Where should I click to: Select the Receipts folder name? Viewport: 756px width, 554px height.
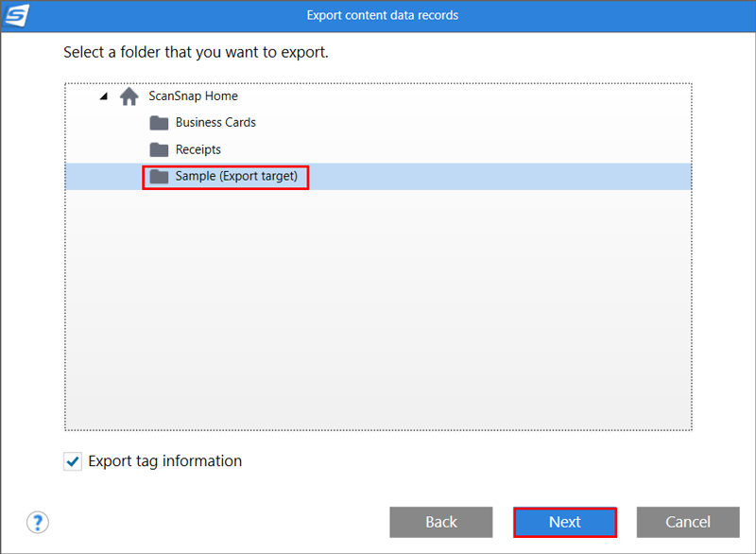click(x=198, y=149)
